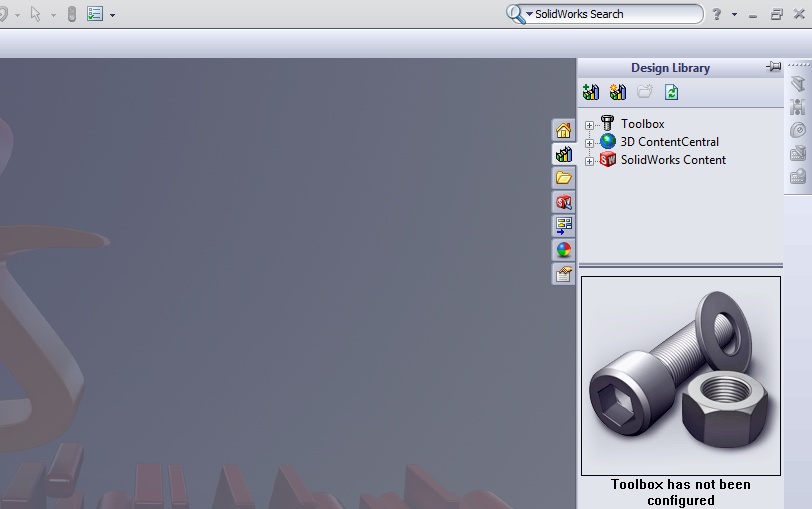The width and height of the screenshot is (812, 509).
Task: Open the SolidWorks Resources home tab
Action: pos(563,130)
